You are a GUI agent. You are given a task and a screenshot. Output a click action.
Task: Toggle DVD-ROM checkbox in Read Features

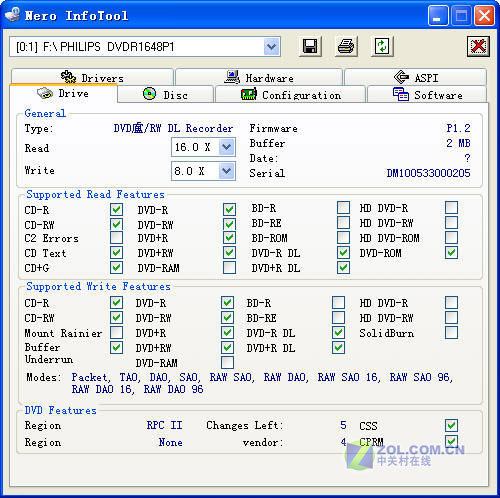pos(451,252)
